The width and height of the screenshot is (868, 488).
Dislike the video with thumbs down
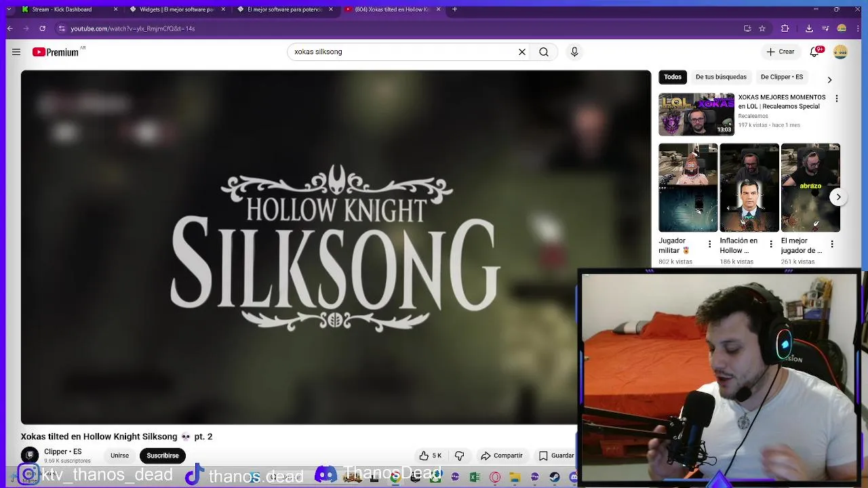pos(459,455)
